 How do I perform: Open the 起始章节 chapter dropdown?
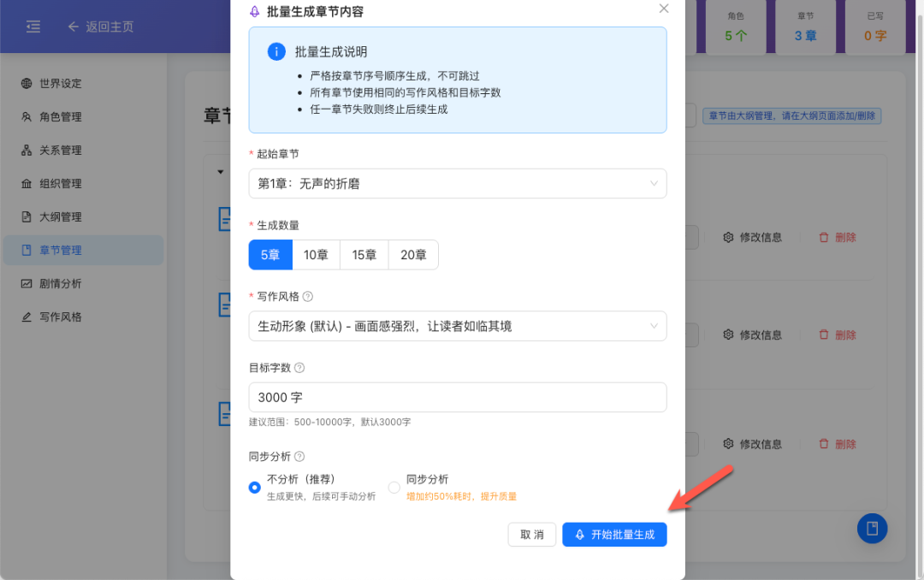tap(457, 183)
